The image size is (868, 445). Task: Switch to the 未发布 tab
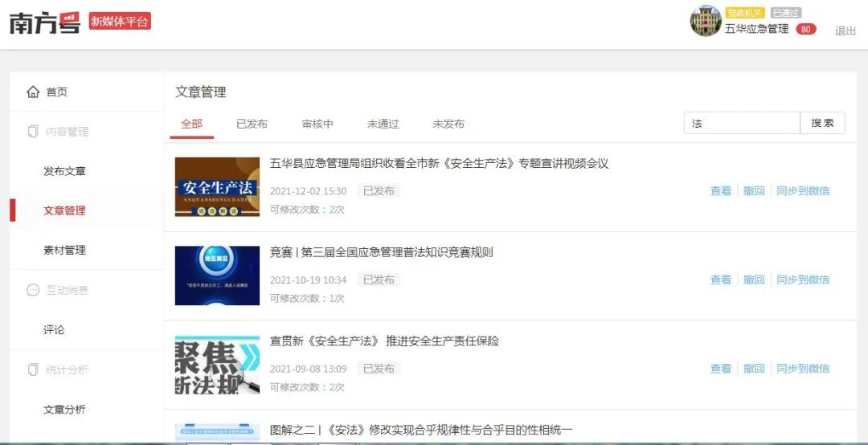click(448, 124)
